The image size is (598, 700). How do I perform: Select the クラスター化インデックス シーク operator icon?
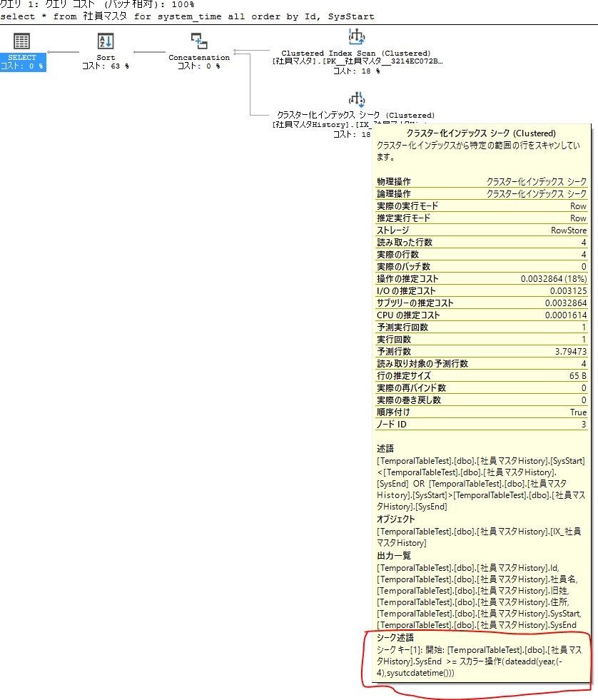coord(356,99)
